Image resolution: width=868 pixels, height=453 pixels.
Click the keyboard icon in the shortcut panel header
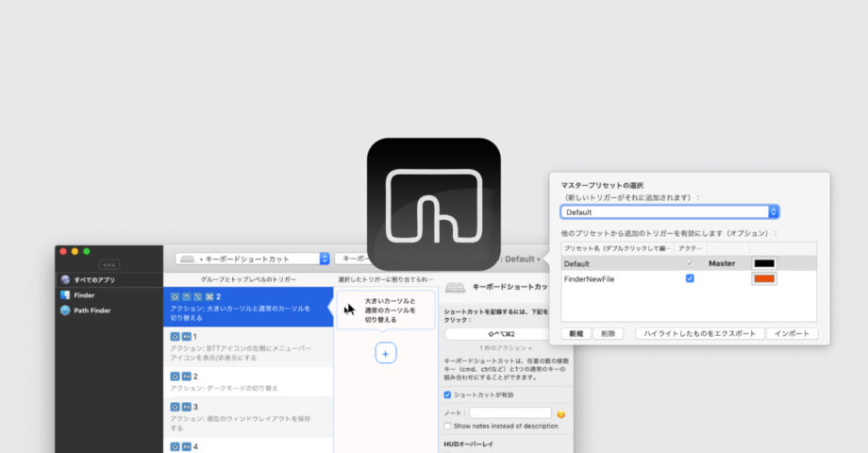455,286
